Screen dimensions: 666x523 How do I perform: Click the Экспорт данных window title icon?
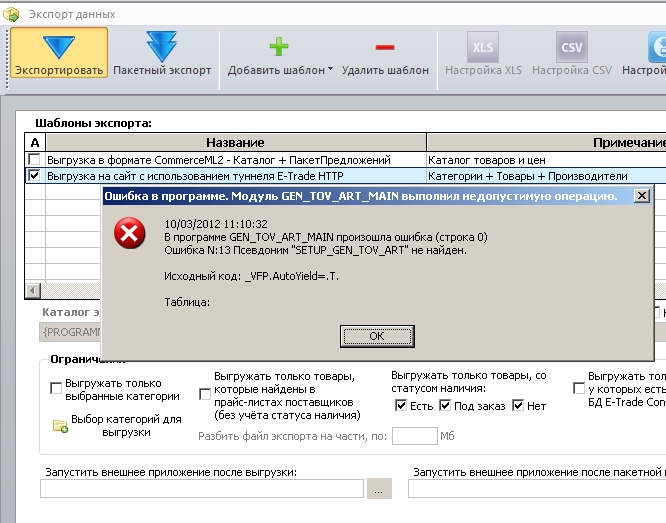[11, 14]
